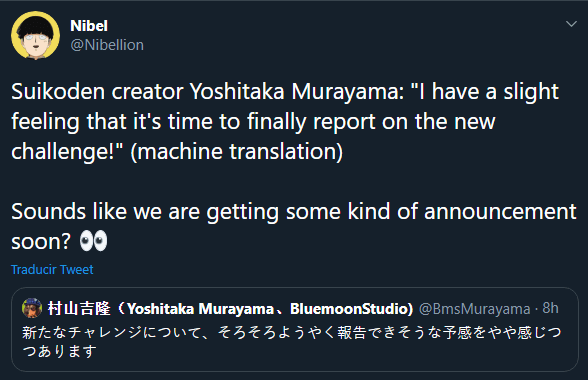Click the @BmsMurayama handle
Image resolution: width=588 pixels, height=380 pixels.
[x=474, y=309]
